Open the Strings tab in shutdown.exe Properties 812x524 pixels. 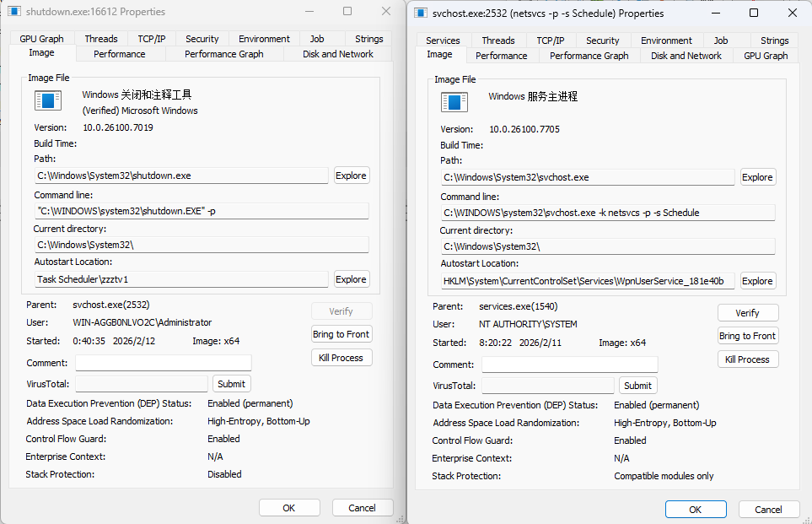pos(368,39)
